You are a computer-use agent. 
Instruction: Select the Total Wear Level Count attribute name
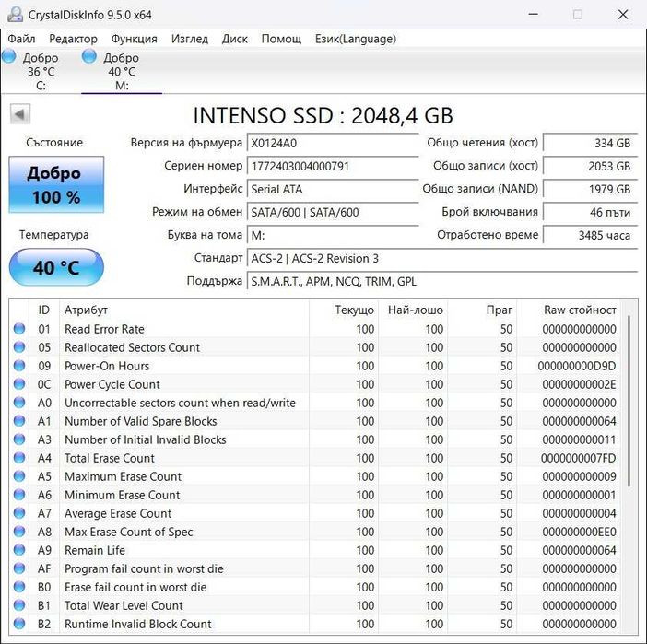click(124, 605)
